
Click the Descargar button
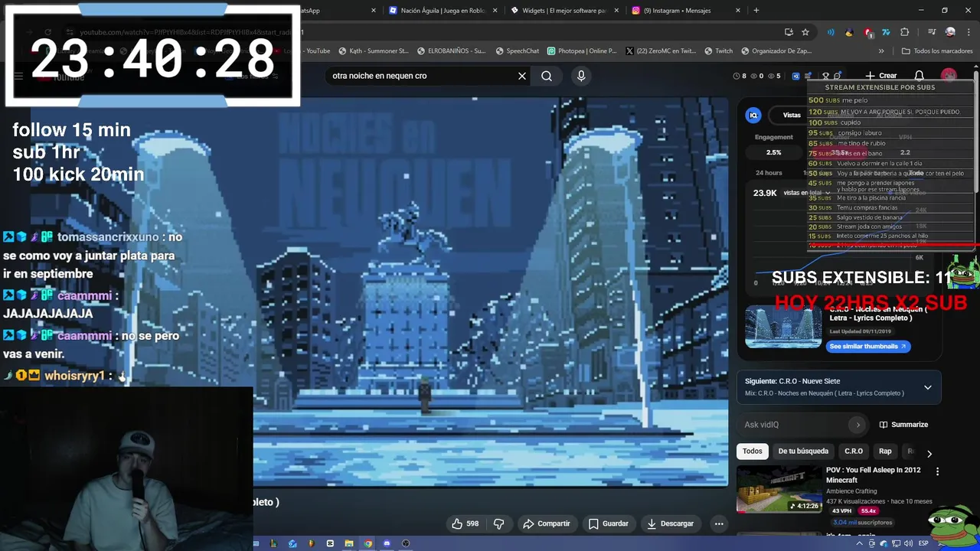(x=670, y=523)
